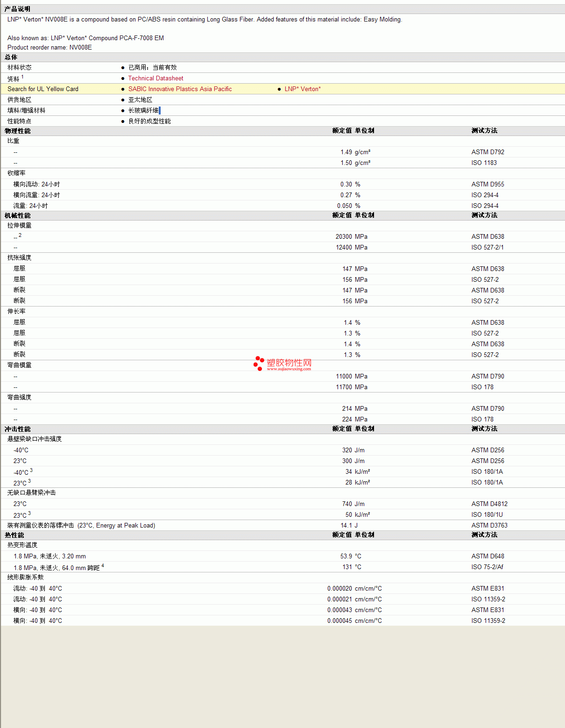Screen dimensions: 565x728
Task: Click the Product reorder name: NV008E line
Action: click(49, 47)
